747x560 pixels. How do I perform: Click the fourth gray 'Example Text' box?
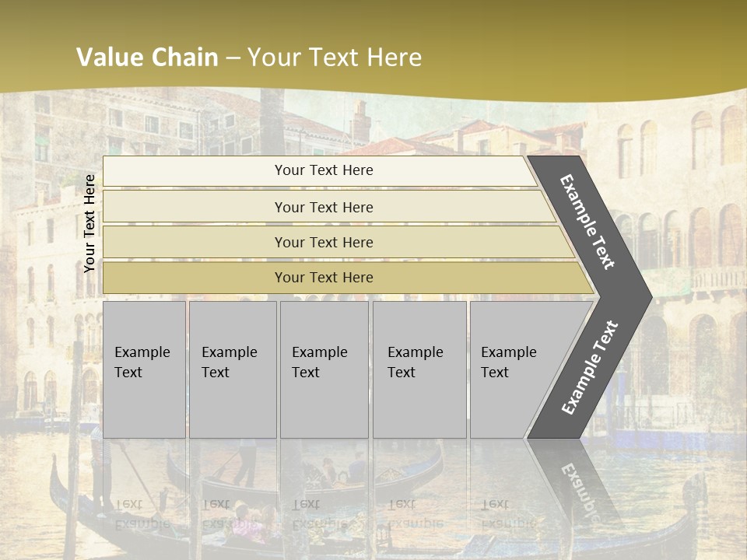419,369
